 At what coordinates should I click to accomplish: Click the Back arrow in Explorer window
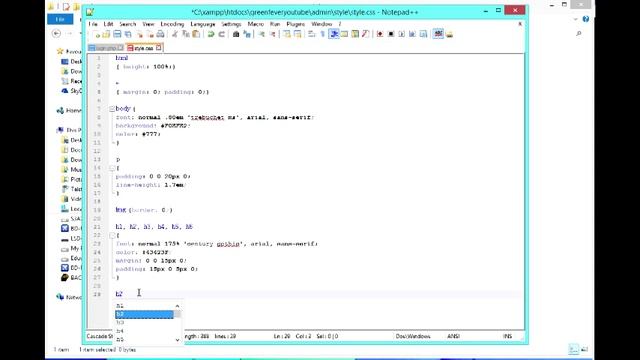coord(57,34)
